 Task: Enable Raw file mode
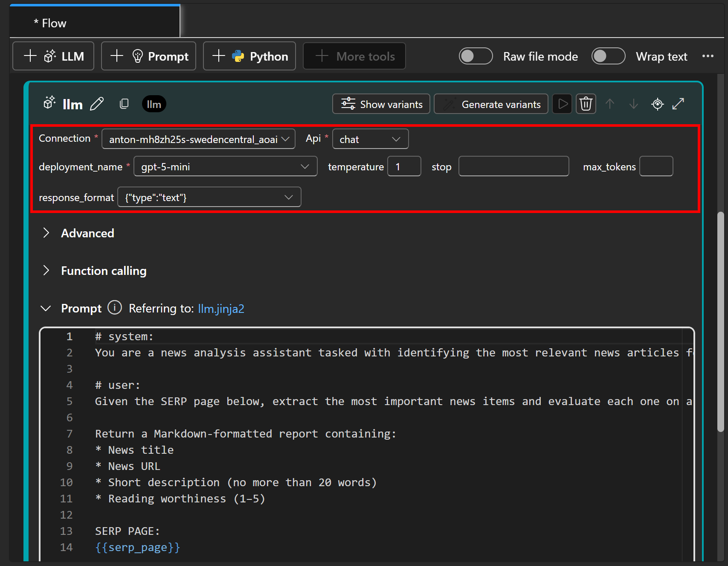[x=476, y=56]
